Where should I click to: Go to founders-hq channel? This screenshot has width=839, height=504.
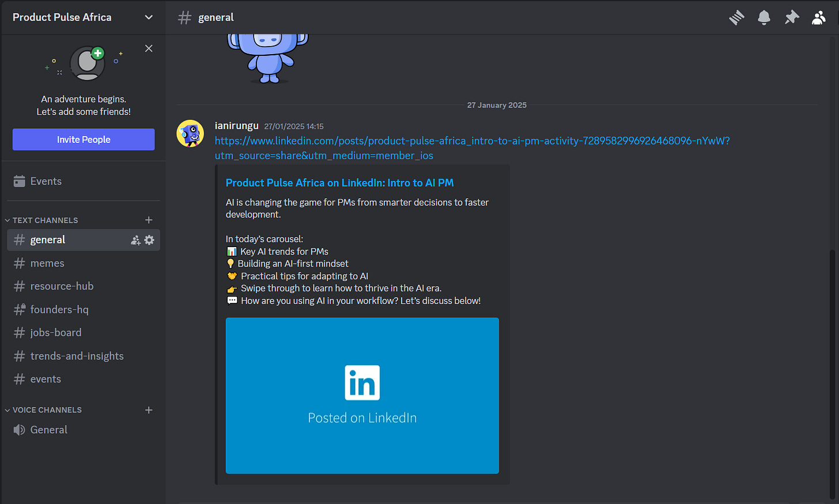click(x=84, y=309)
